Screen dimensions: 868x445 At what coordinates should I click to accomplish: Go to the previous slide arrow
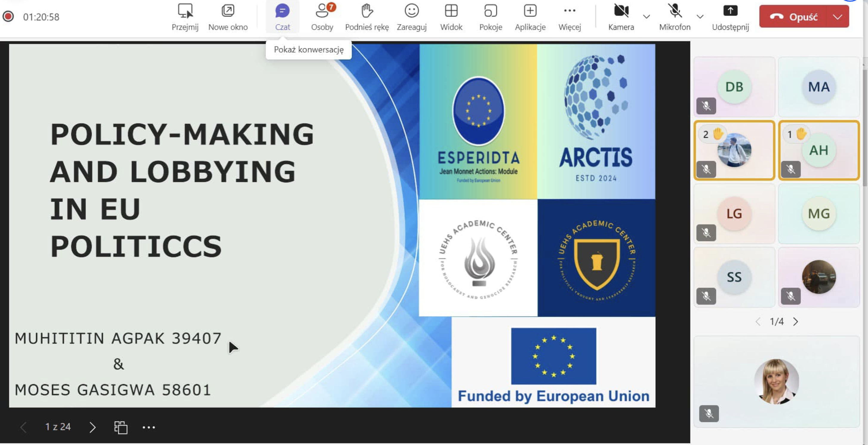point(23,427)
